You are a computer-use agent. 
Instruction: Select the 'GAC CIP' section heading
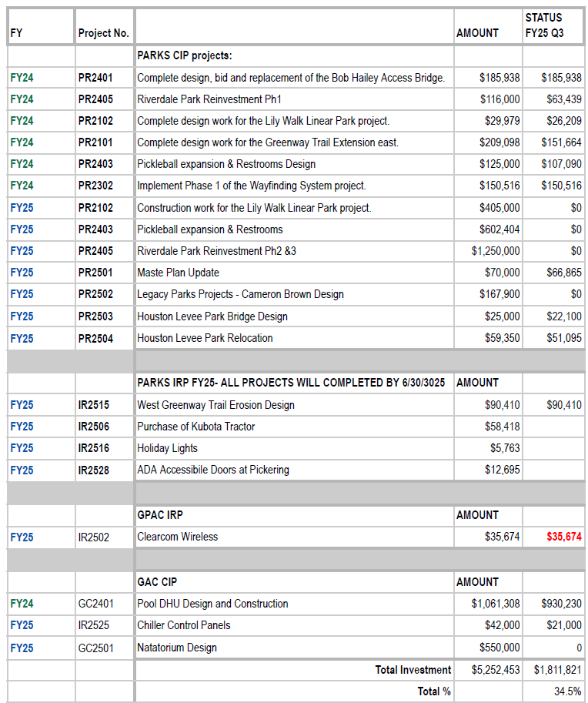pos(157,582)
